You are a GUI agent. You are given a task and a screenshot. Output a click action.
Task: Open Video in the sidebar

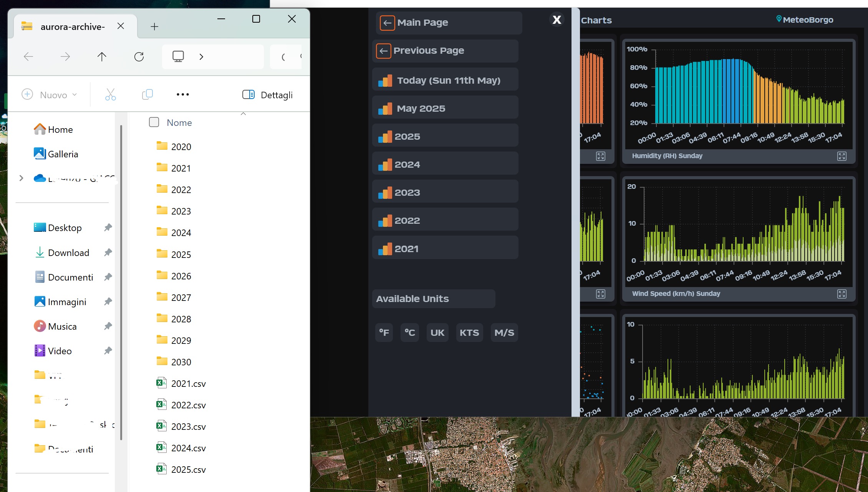(53, 351)
